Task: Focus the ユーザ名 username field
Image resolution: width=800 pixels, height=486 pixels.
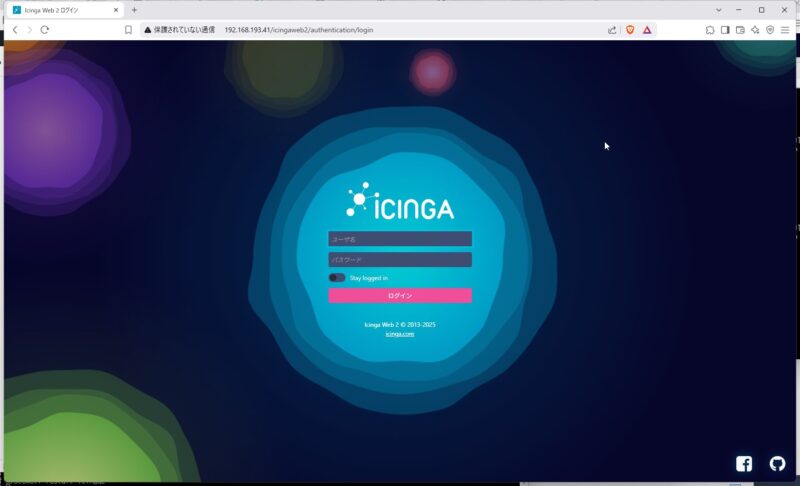Action: (400, 239)
